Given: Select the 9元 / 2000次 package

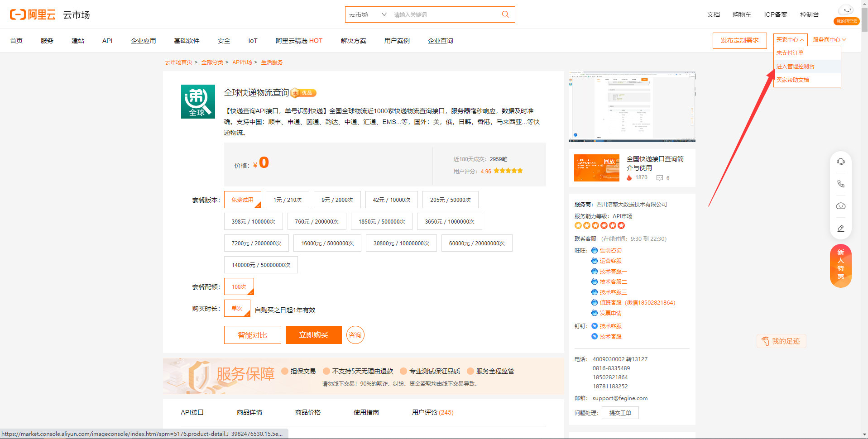Looking at the screenshot, I should coord(337,200).
